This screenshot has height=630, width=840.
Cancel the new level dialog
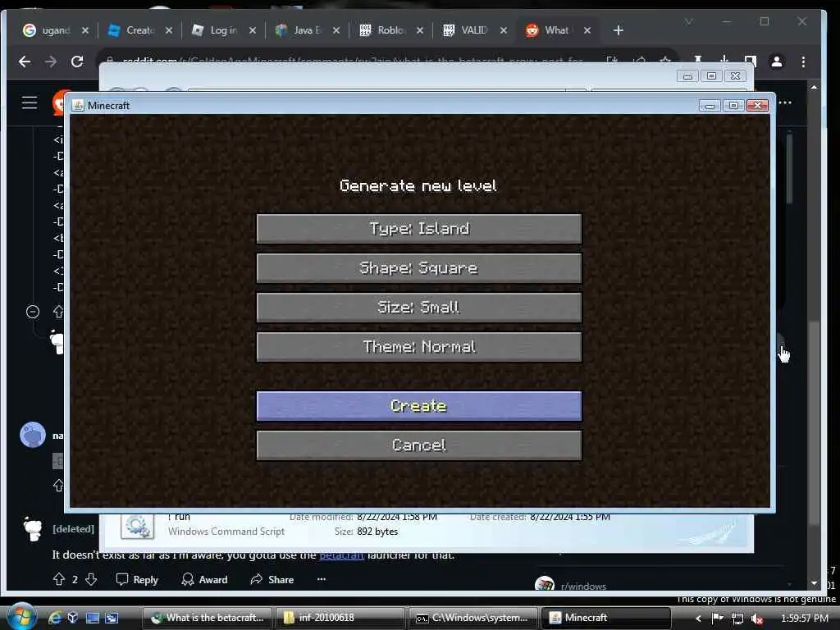tap(419, 445)
